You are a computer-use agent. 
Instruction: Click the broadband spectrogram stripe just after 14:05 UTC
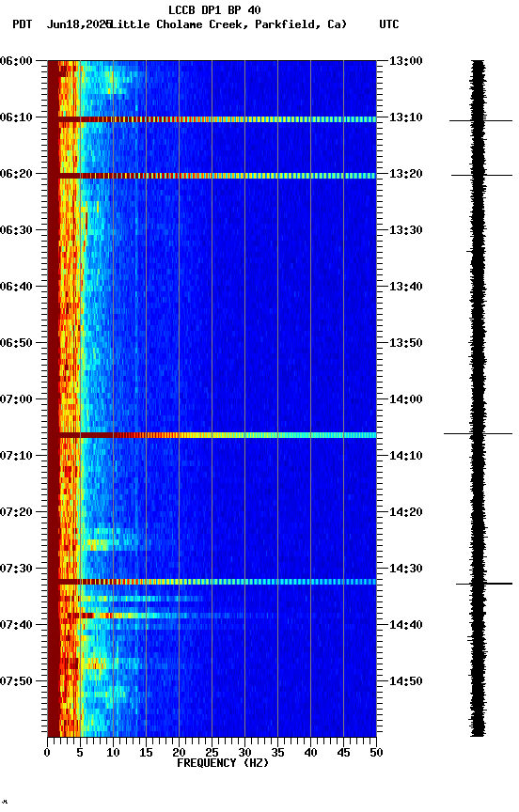[x=212, y=435]
